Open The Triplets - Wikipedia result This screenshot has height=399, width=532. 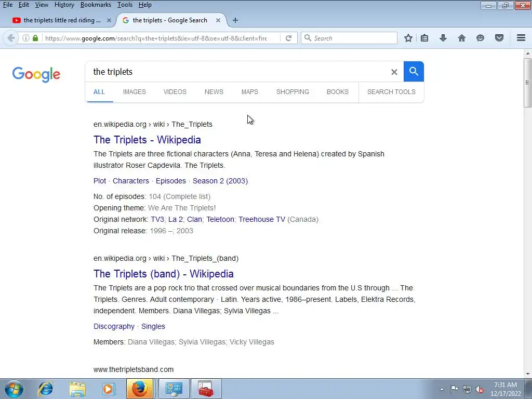click(x=147, y=140)
